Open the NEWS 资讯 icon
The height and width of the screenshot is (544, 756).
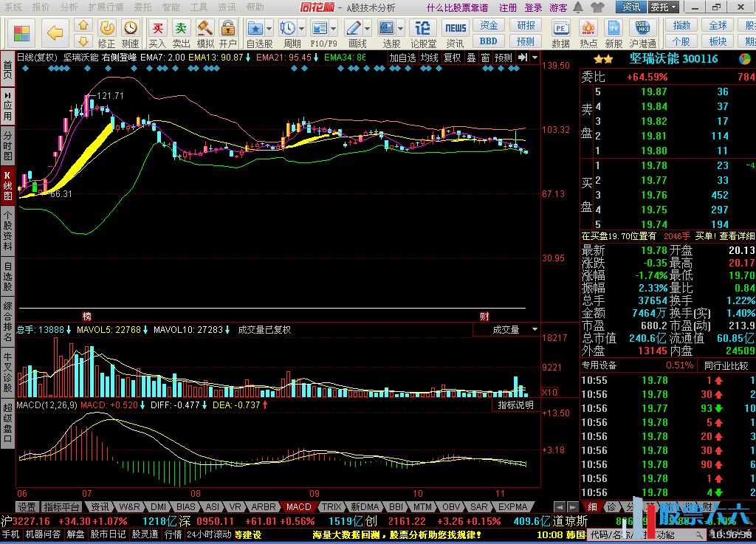tap(455, 34)
